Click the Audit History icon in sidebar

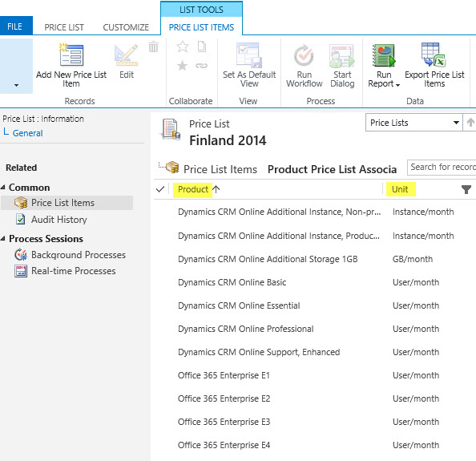point(20,219)
